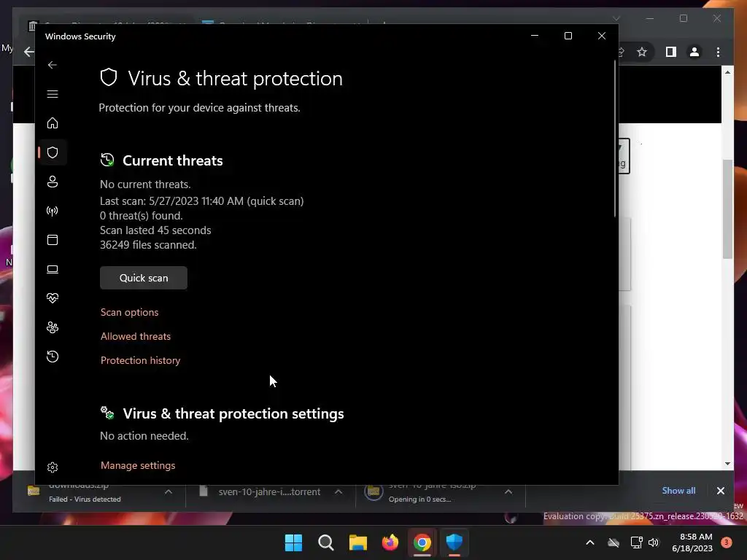Expand downloads.zip download options chevron
Image resolution: width=747 pixels, height=560 pixels.
(x=169, y=492)
